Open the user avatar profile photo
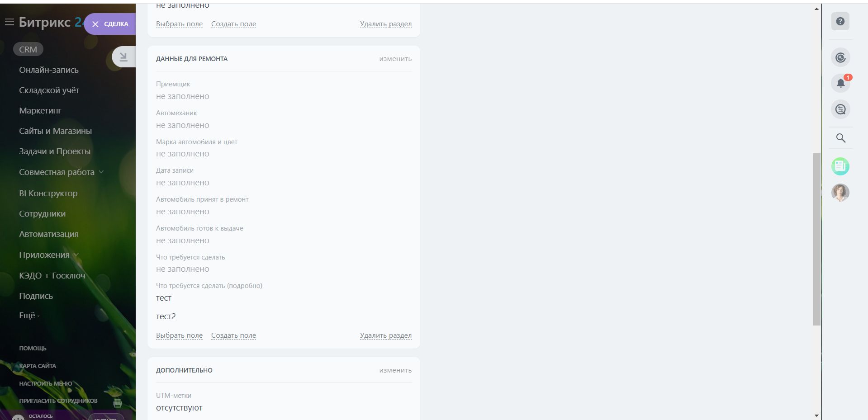This screenshot has height=420, width=868. click(x=840, y=193)
